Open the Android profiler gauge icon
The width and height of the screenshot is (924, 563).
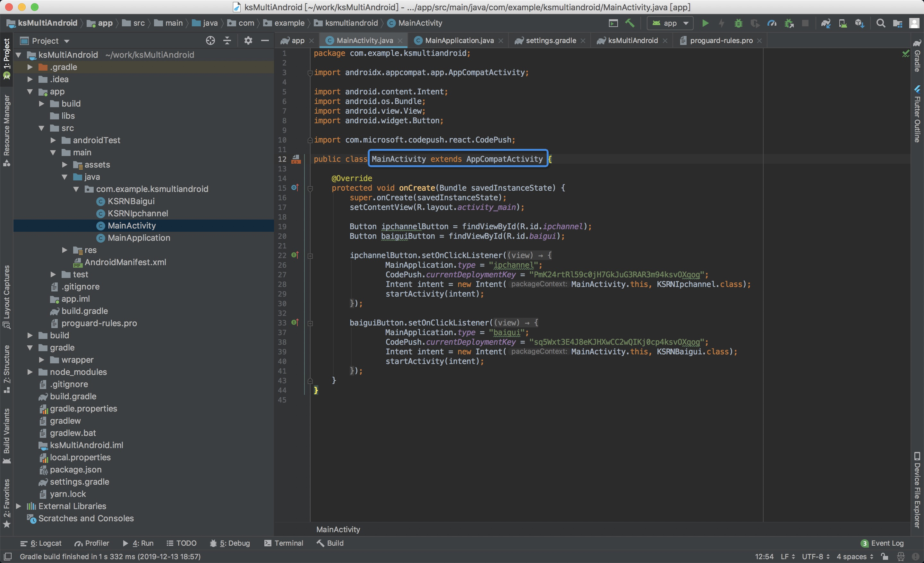[771, 23]
